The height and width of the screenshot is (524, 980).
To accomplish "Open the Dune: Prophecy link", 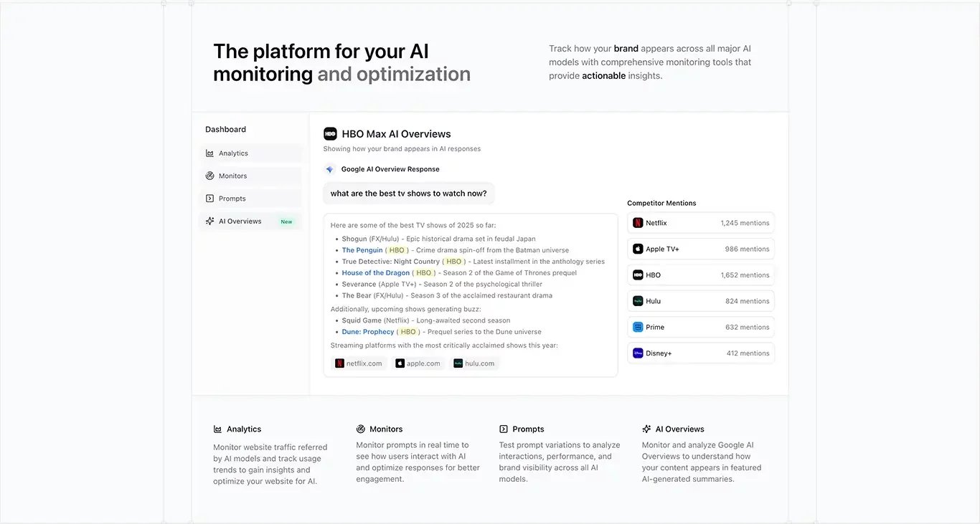I will click(x=368, y=332).
